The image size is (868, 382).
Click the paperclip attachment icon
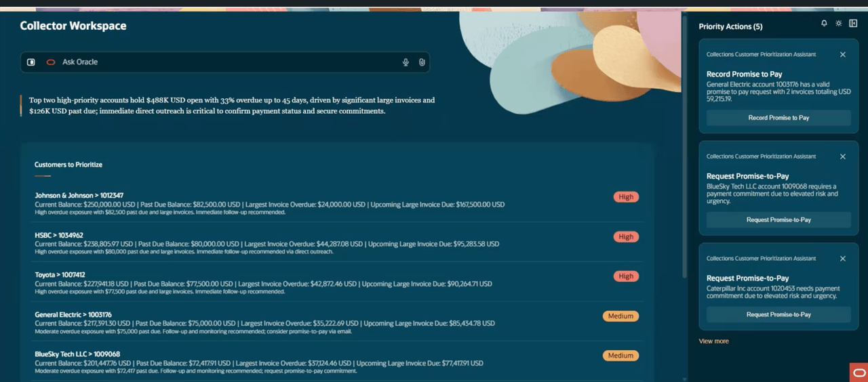(422, 62)
